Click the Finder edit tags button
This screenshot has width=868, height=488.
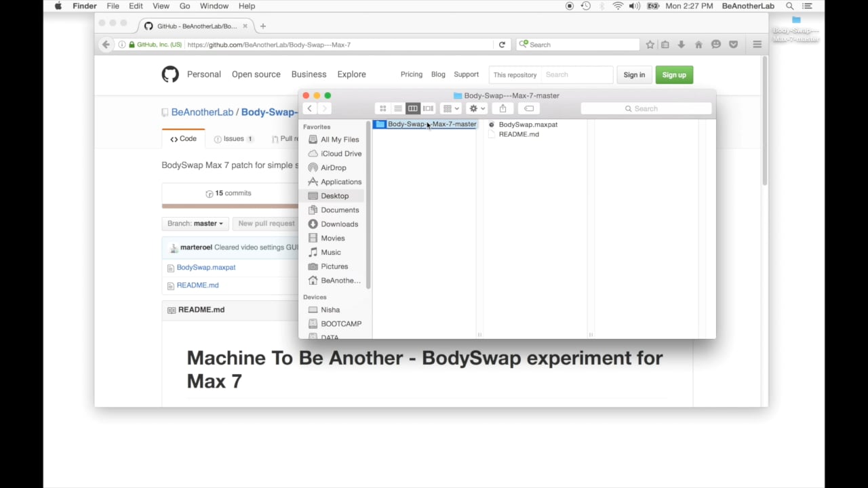point(529,108)
